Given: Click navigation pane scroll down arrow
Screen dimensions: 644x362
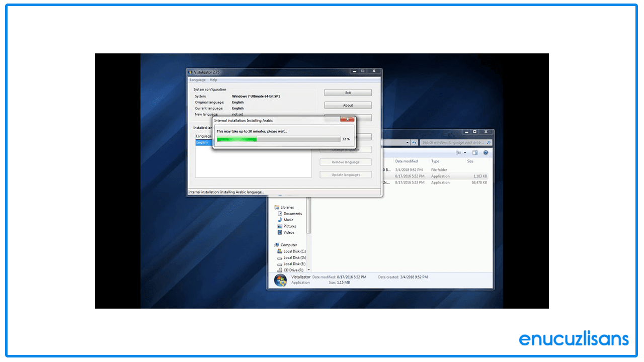Looking at the screenshot, I should click(309, 270).
